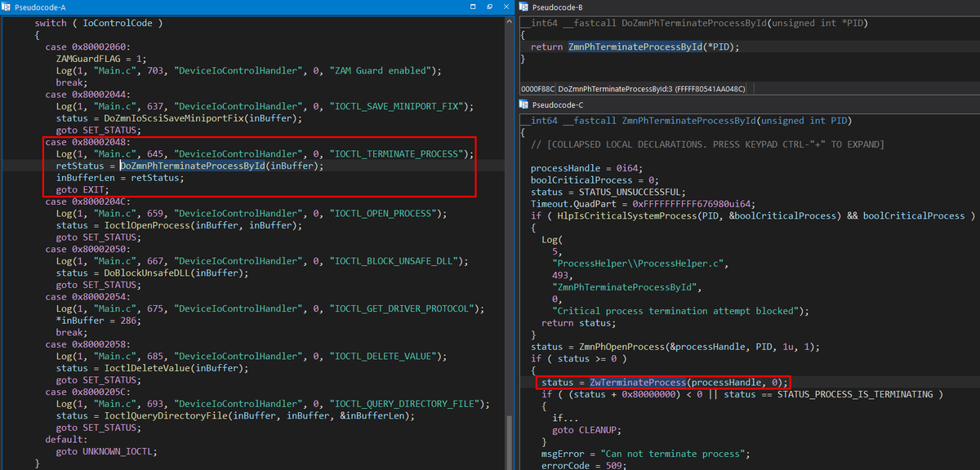
Task: Collapse the switch statement in Pseudocode-A
Action: point(51,22)
